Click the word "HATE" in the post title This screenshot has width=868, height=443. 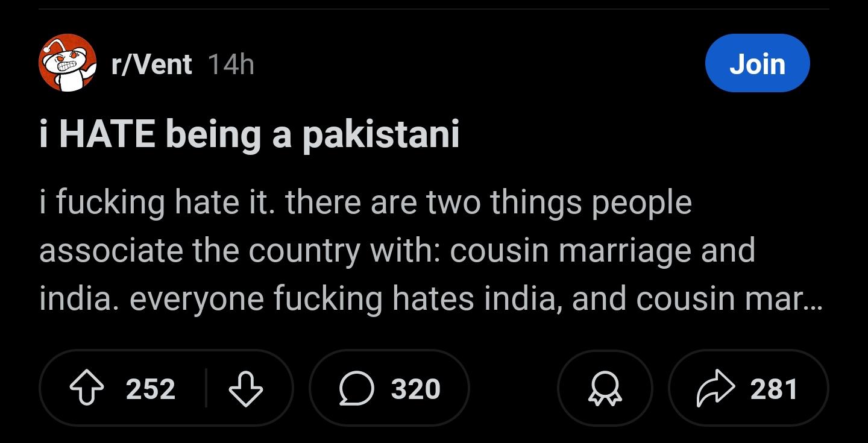click(107, 134)
